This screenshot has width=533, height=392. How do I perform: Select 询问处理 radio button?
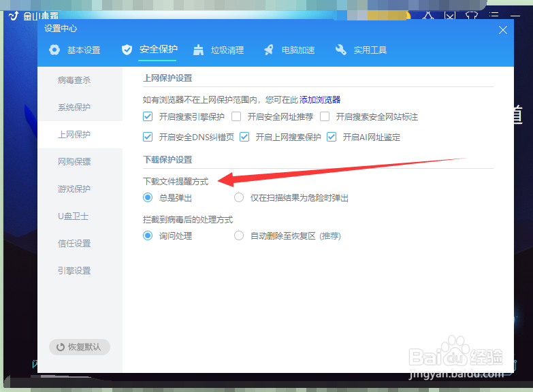tap(148, 235)
